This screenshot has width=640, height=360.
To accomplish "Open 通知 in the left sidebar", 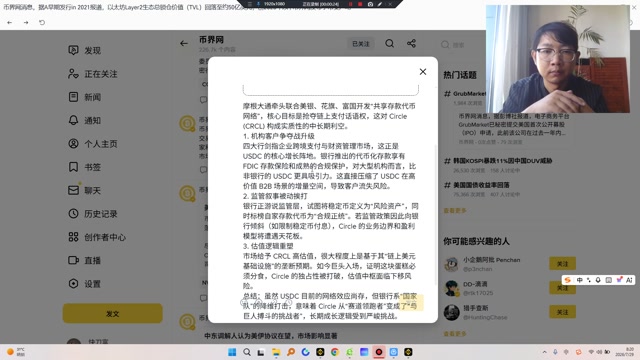I will click(x=84, y=120).
